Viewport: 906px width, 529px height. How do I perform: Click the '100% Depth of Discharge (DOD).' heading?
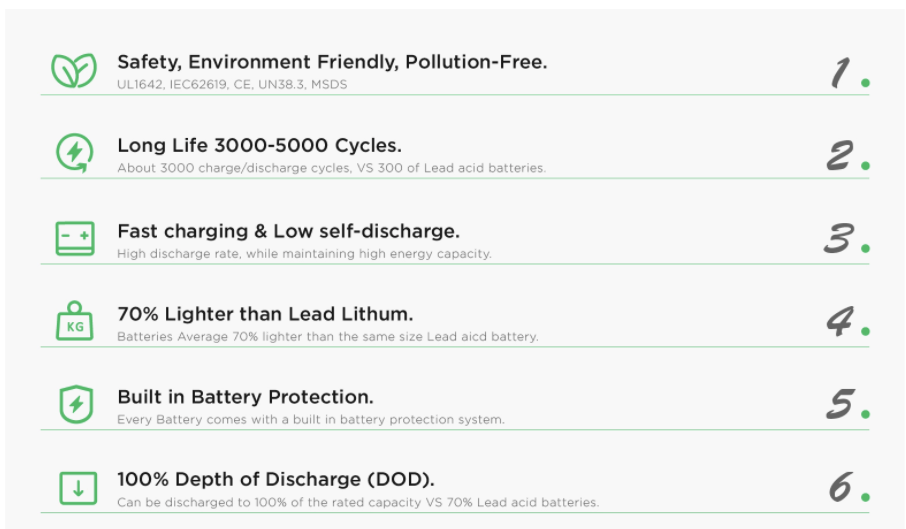pos(276,479)
